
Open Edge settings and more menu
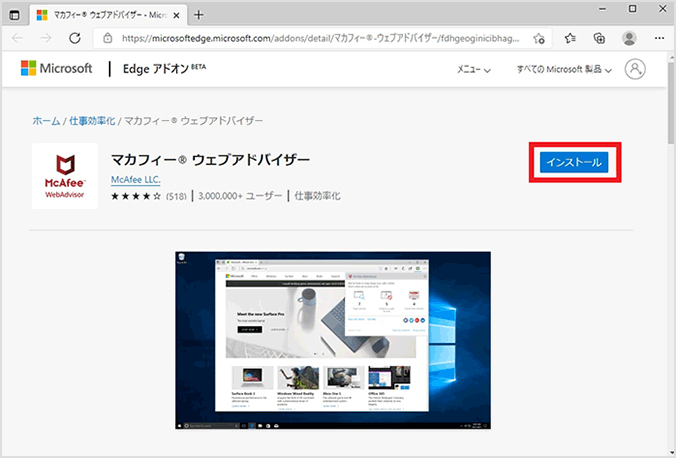(x=659, y=38)
